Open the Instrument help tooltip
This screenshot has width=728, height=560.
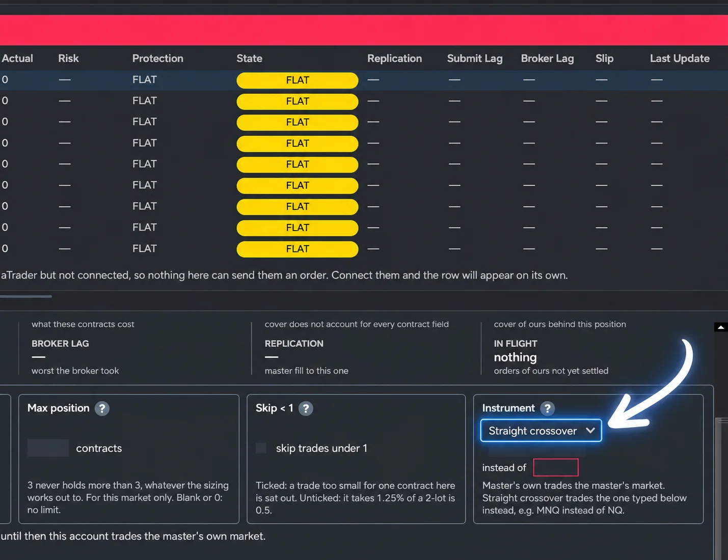point(548,408)
